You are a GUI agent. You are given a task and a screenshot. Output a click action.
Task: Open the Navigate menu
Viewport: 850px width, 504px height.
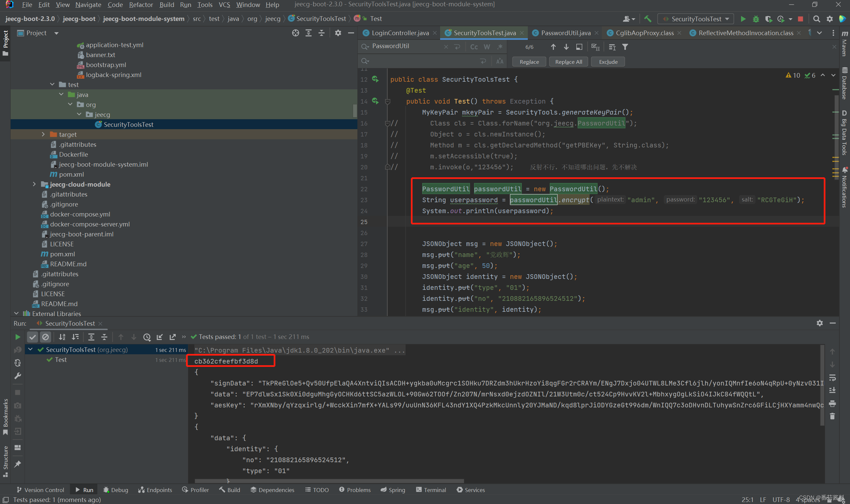(x=88, y=5)
